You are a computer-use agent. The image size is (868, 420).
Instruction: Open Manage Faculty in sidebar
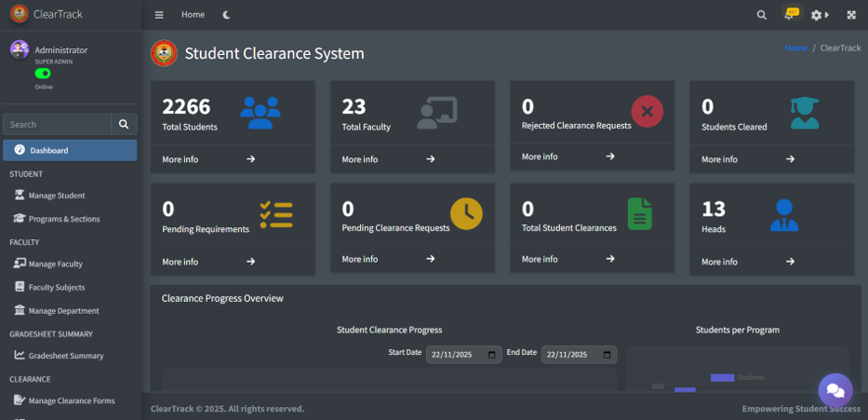click(70, 264)
